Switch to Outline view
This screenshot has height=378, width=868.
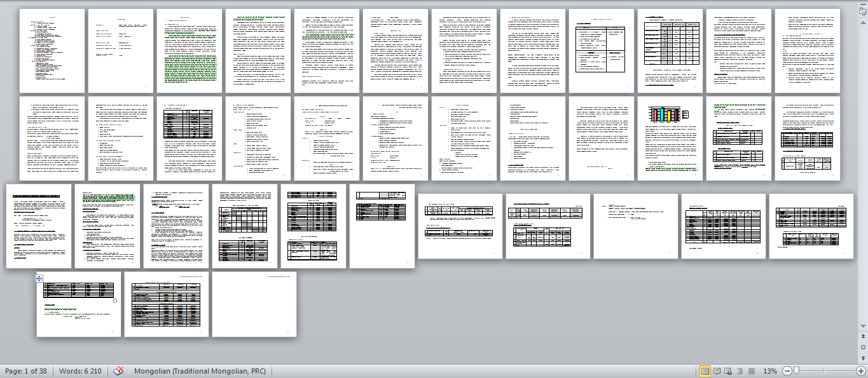point(740,371)
